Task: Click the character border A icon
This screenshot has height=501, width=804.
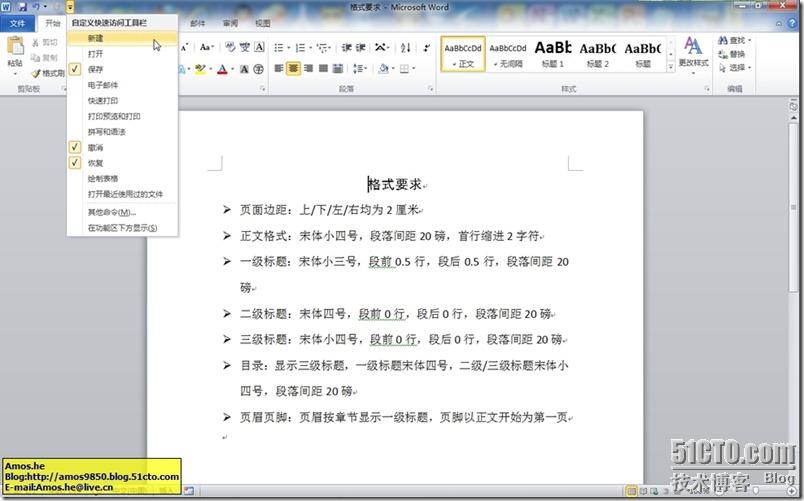Action: tap(259, 47)
